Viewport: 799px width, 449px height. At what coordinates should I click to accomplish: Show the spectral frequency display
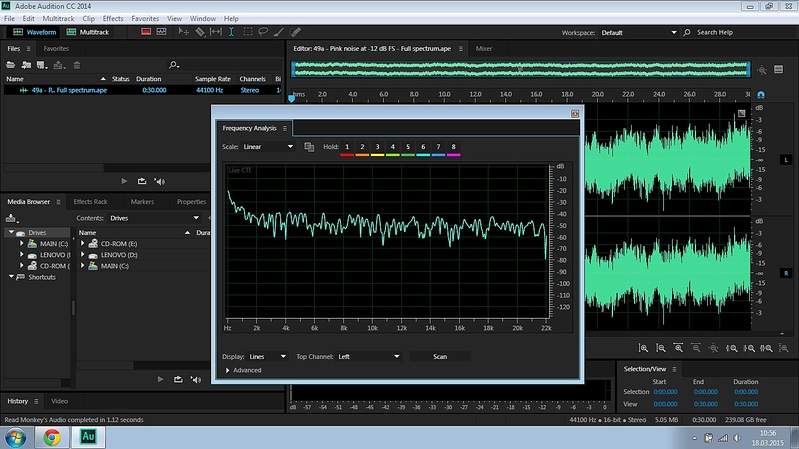146,32
